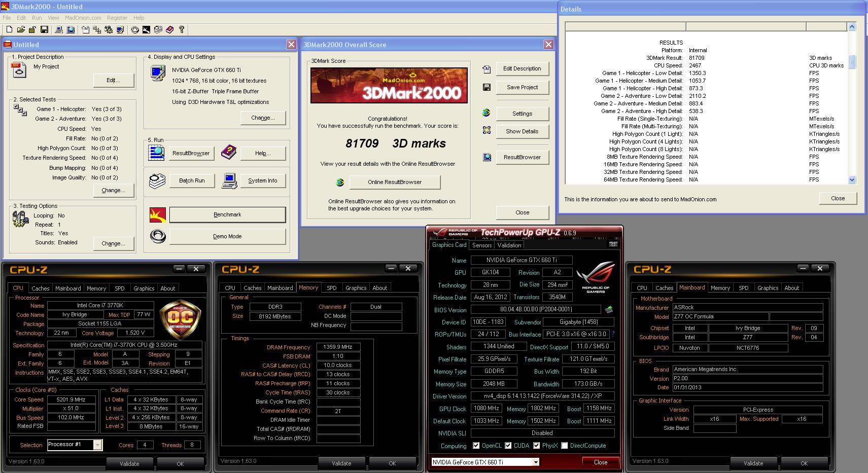
Task: Click the Open project folder toolbar icon
Action: [x=21, y=30]
